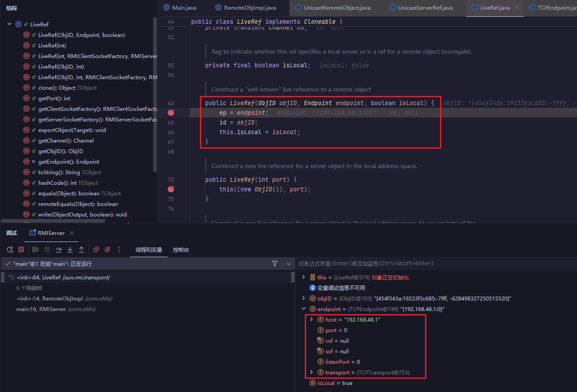
Task: Collapse the LiveRef class node
Action: coord(10,24)
